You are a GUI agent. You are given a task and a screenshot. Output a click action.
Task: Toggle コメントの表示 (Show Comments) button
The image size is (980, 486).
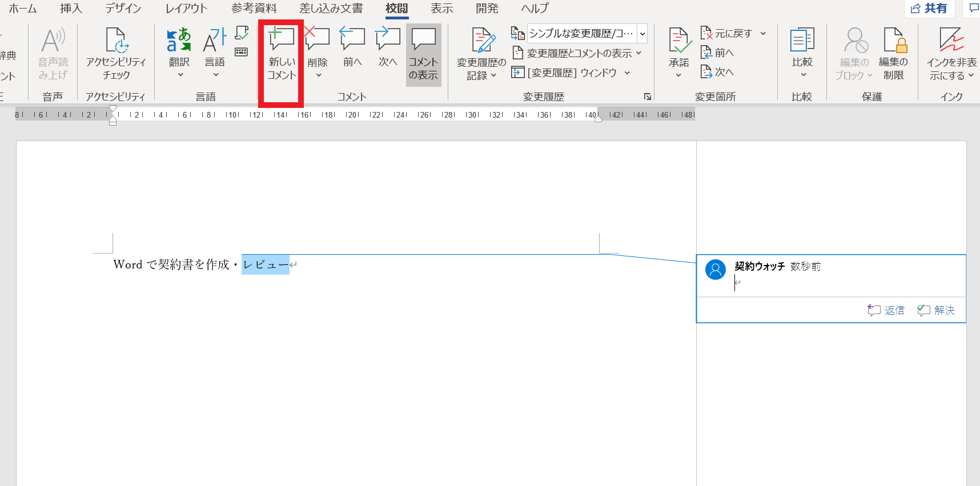423,54
